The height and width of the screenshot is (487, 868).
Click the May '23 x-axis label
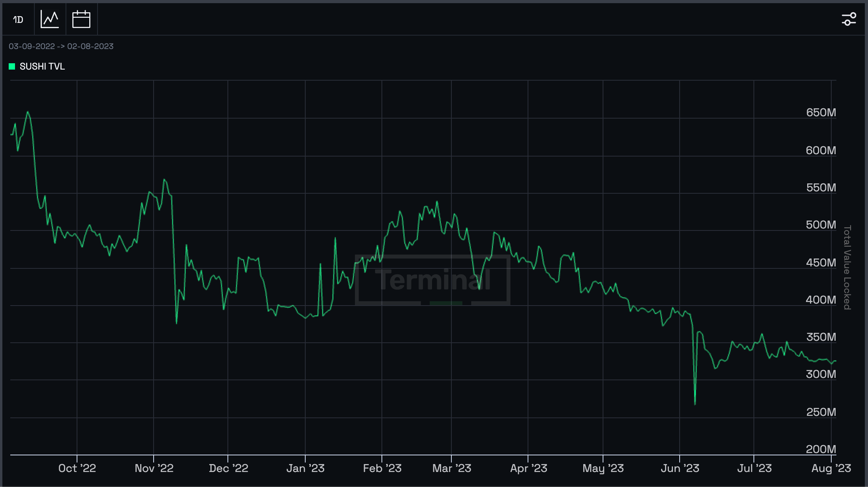(x=603, y=468)
